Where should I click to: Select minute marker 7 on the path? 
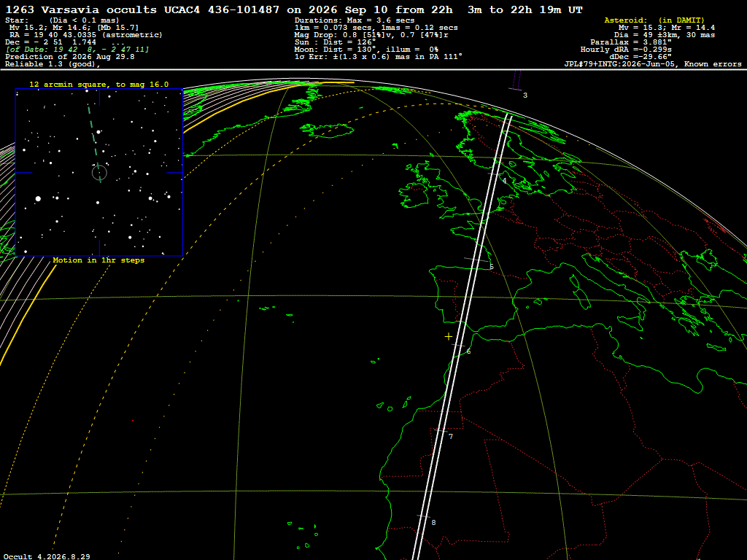[451, 437]
